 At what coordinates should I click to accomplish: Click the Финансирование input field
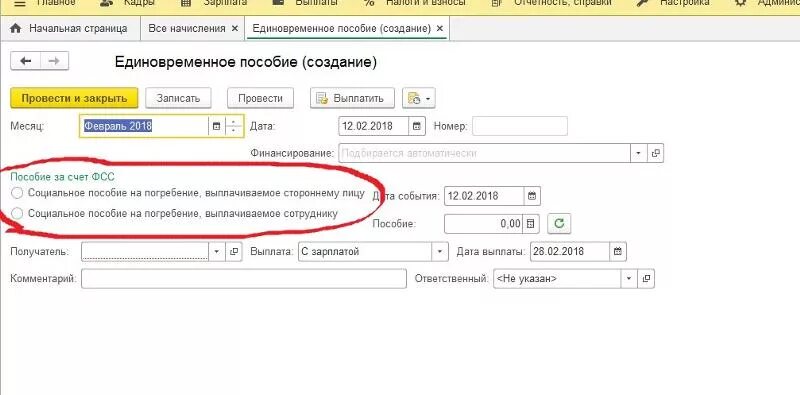point(485,153)
